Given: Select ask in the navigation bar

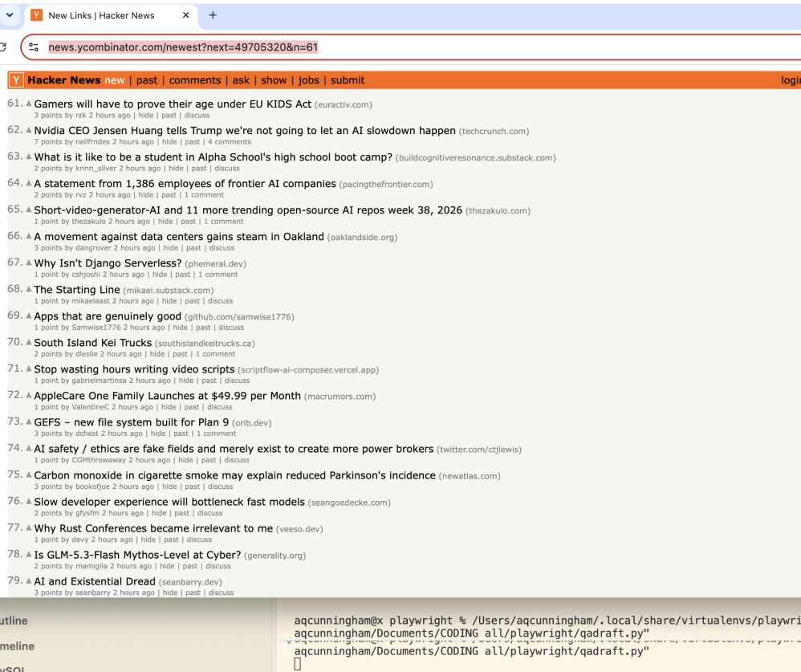Looking at the screenshot, I should tap(241, 80).
